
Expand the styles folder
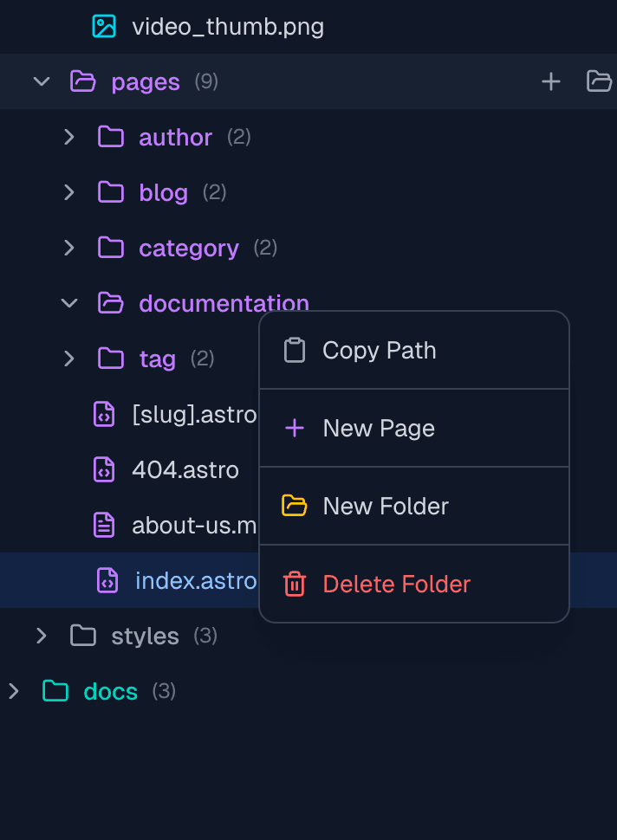41,636
